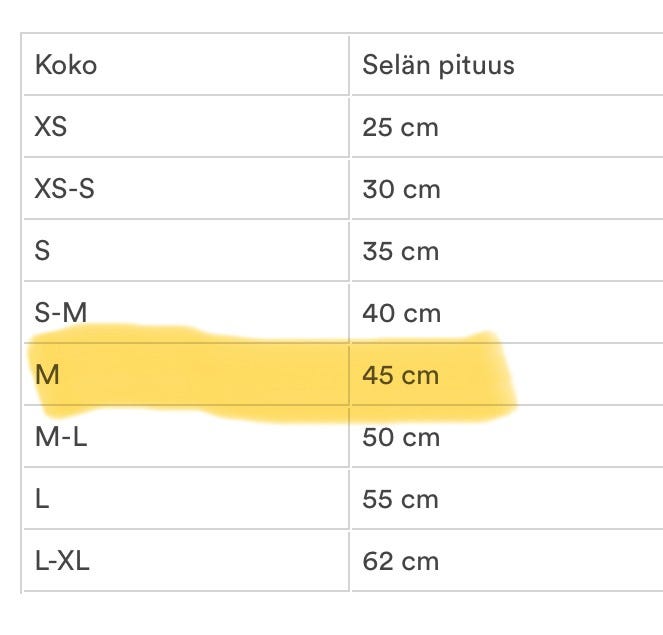Select the highlighted M size label

pos(47,375)
